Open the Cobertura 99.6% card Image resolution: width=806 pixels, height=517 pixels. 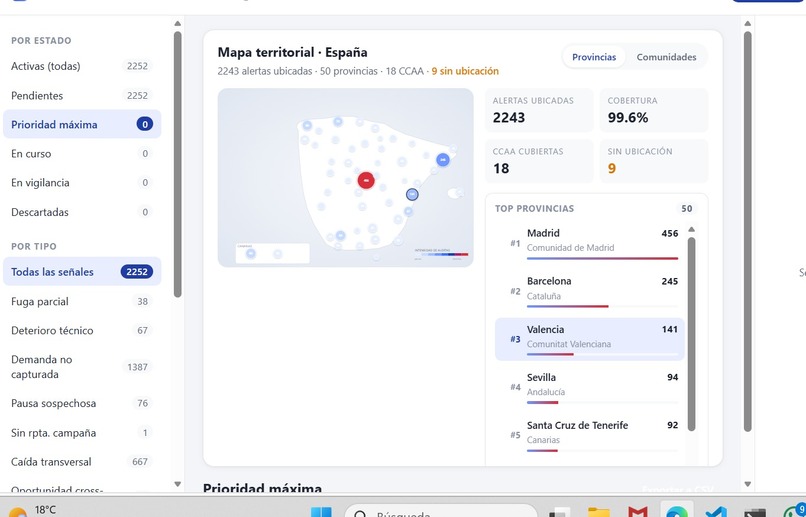point(654,110)
